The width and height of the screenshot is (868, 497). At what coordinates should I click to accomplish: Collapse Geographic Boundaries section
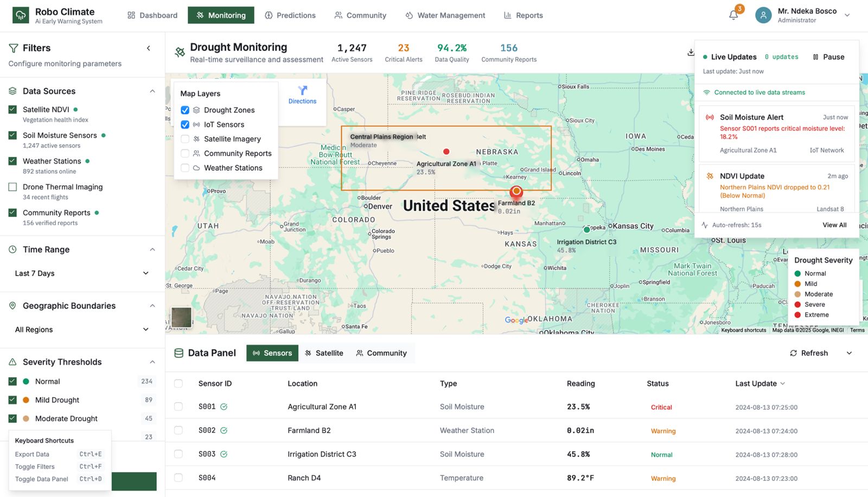tap(152, 306)
